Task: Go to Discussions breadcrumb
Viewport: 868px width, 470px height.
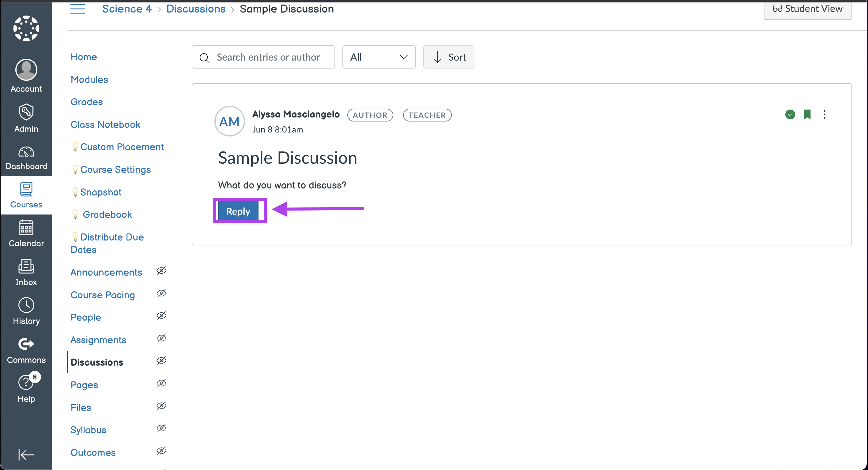Action: coord(196,9)
